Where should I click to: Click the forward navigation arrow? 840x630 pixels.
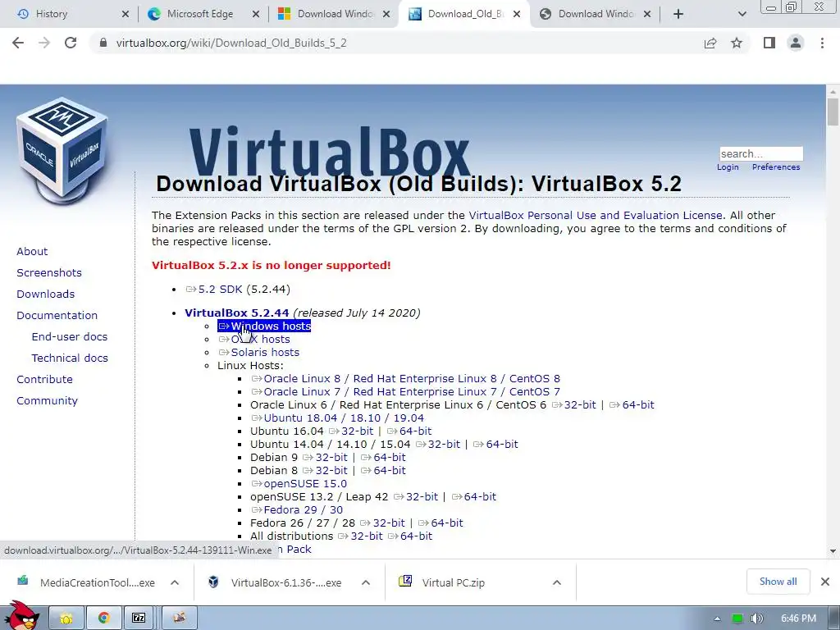click(44, 43)
